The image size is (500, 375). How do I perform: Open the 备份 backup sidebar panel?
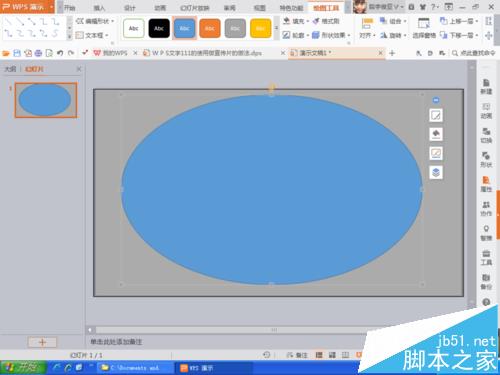click(x=486, y=282)
